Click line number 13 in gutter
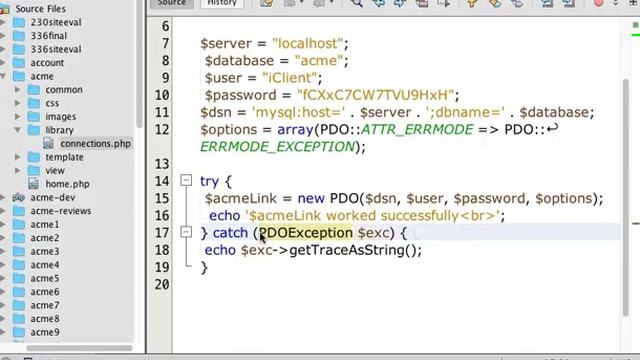640x360 pixels. pyautogui.click(x=162, y=164)
